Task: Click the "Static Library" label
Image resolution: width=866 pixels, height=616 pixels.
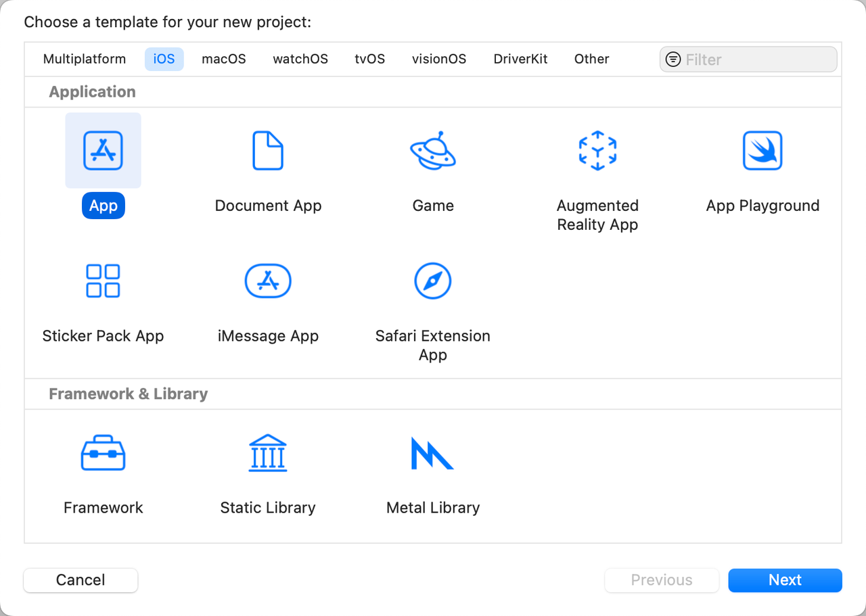Action: point(268,508)
